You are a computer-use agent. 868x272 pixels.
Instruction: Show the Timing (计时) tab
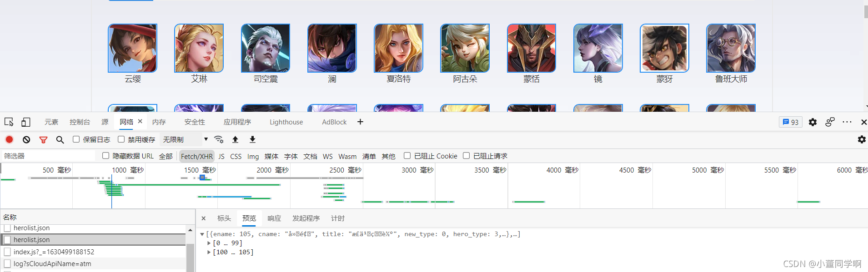point(338,218)
